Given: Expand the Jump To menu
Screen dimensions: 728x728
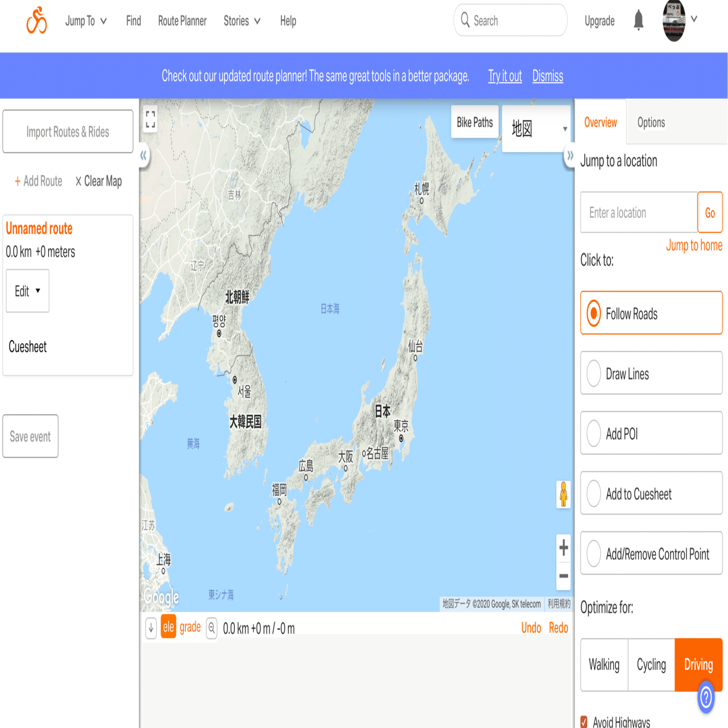Looking at the screenshot, I should point(86,21).
